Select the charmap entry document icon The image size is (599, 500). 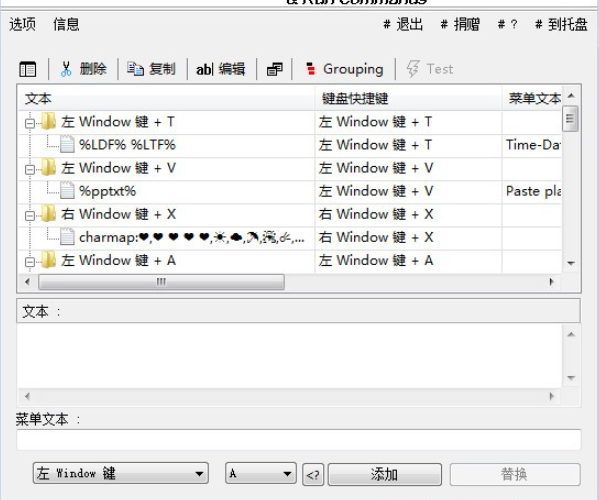click(67, 237)
